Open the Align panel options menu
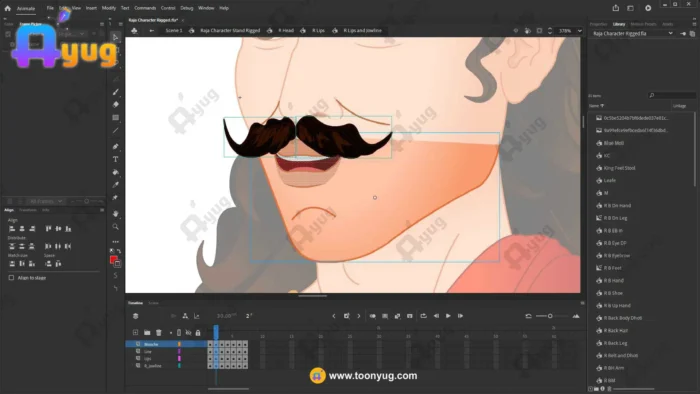 tap(102, 210)
